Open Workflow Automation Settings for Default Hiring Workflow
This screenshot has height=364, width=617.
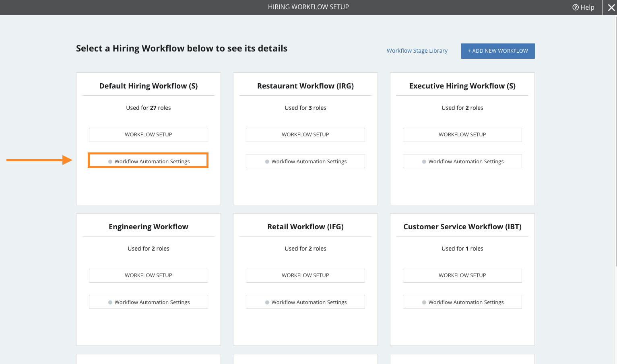149,161
